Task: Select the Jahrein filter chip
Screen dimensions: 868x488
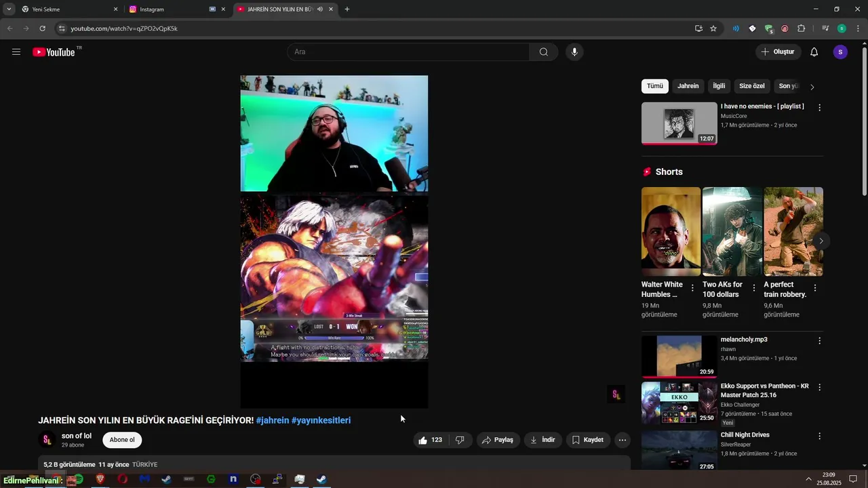Action: point(688,86)
